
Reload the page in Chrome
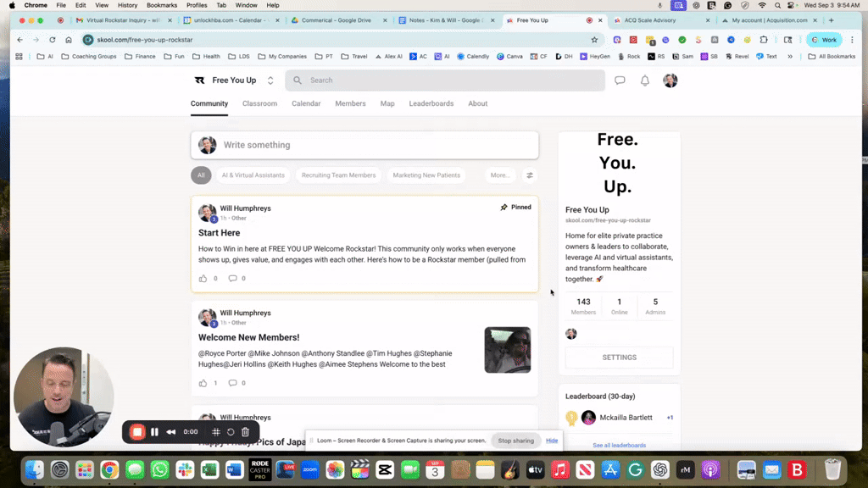pos(52,40)
